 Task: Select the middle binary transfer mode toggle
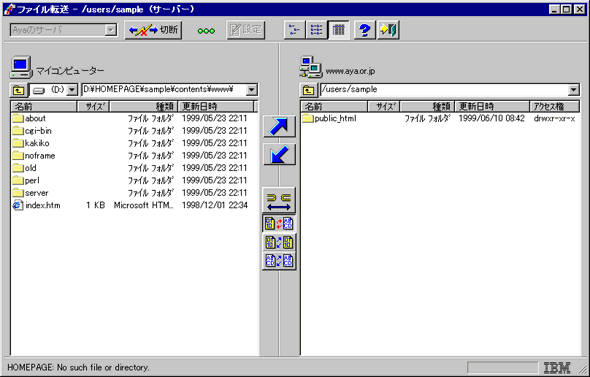tap(279, 242)
